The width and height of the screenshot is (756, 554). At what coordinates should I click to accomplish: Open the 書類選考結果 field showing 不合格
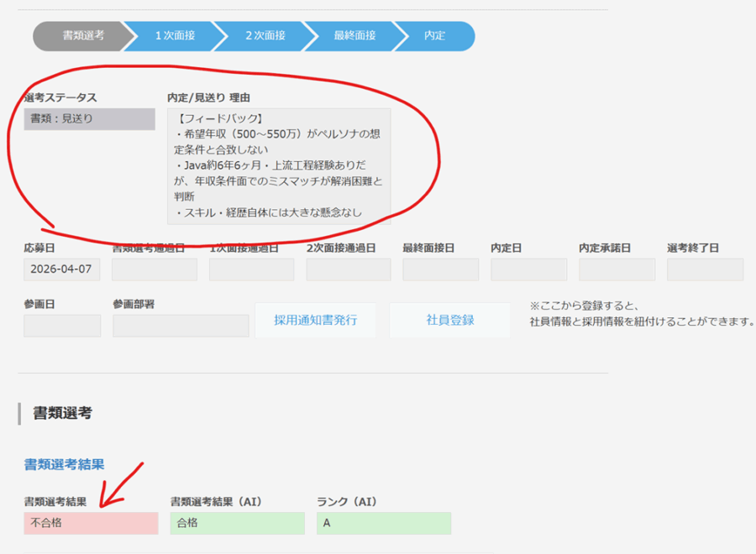tap(91, 523)
